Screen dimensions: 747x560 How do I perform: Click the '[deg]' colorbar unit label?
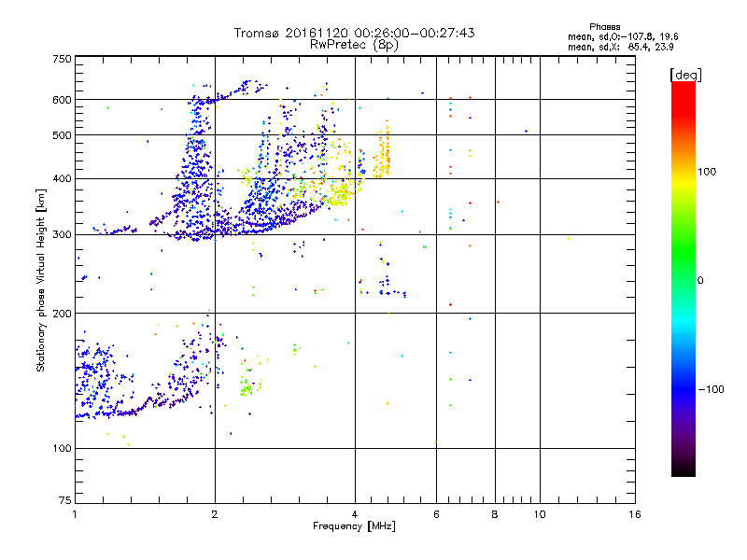(685, 75)
